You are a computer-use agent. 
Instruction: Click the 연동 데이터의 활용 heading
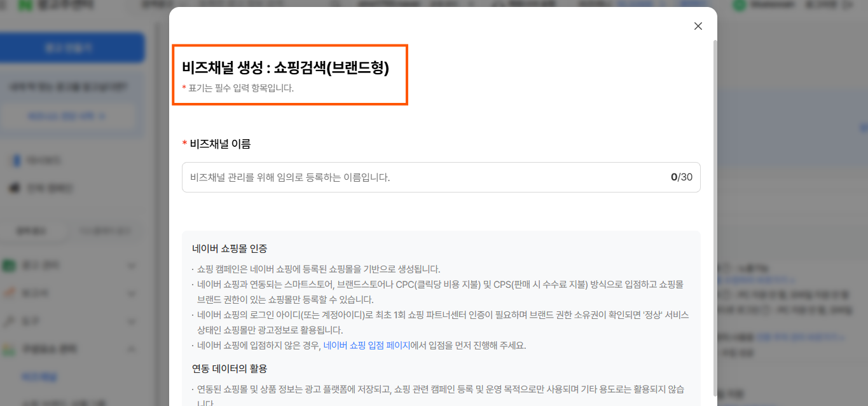(x=230, y=369)
